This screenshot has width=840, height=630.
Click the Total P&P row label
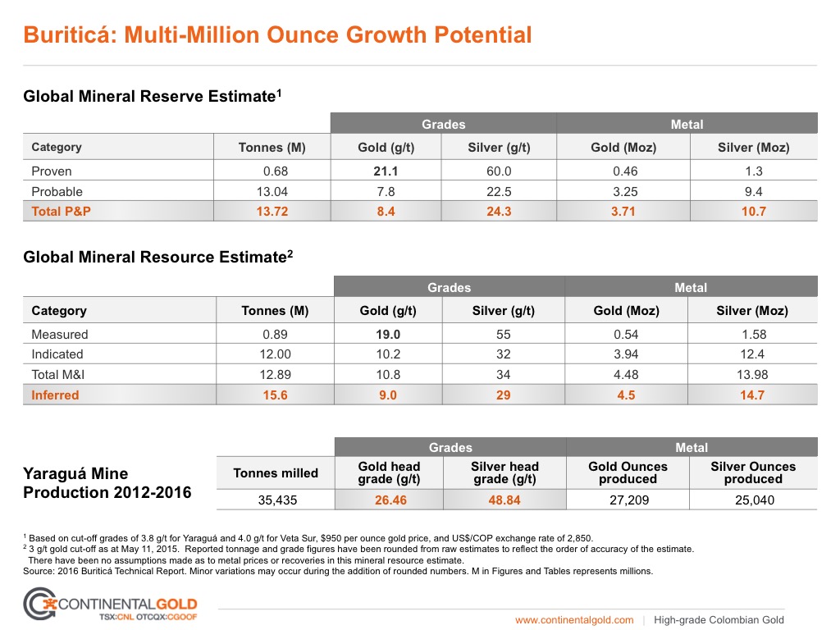click(57, 211)
